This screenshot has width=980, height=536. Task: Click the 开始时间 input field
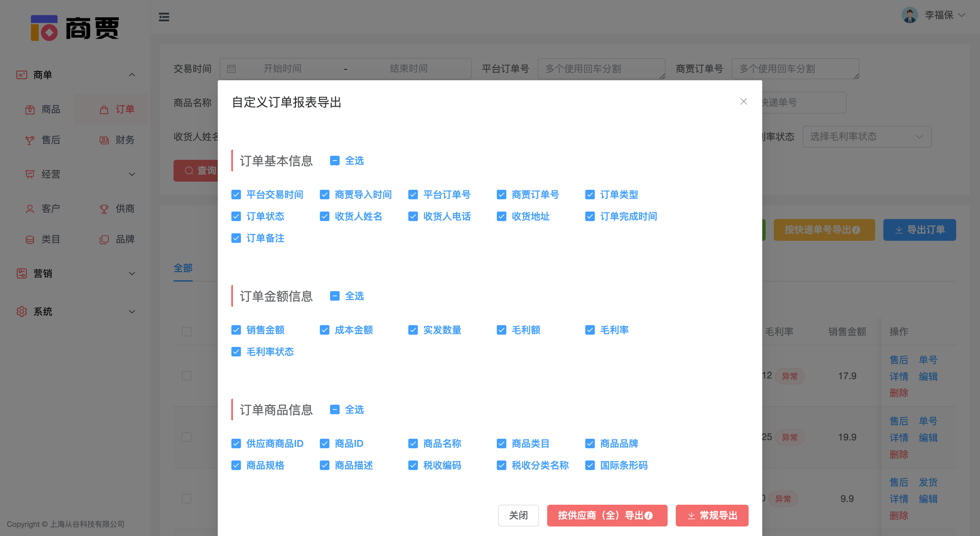pyautogui.click(x=282, y=68)
